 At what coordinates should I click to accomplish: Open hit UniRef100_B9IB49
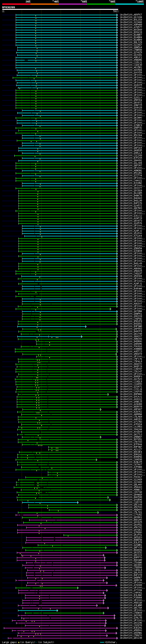point(131,30)
